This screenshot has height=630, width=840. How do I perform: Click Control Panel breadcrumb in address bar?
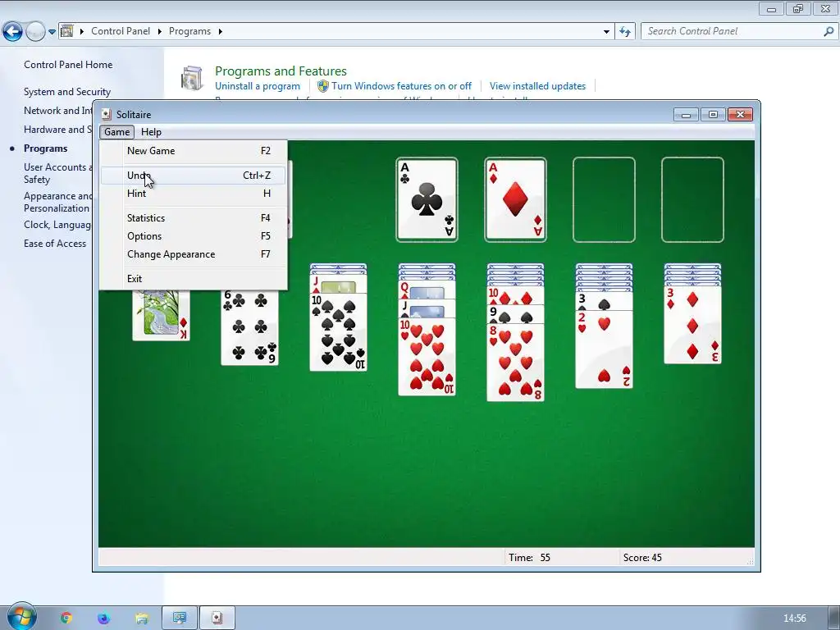click(121, 31)
